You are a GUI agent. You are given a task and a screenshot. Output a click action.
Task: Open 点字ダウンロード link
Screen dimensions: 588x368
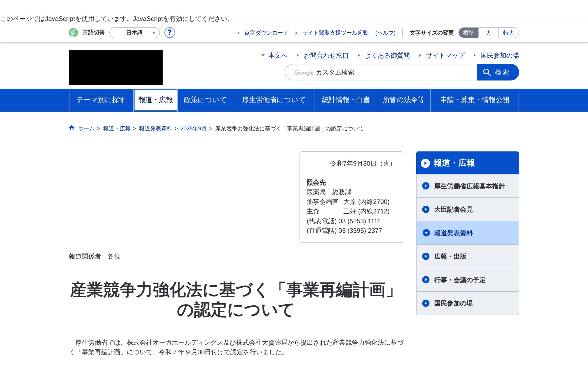[x=266, y=33]
